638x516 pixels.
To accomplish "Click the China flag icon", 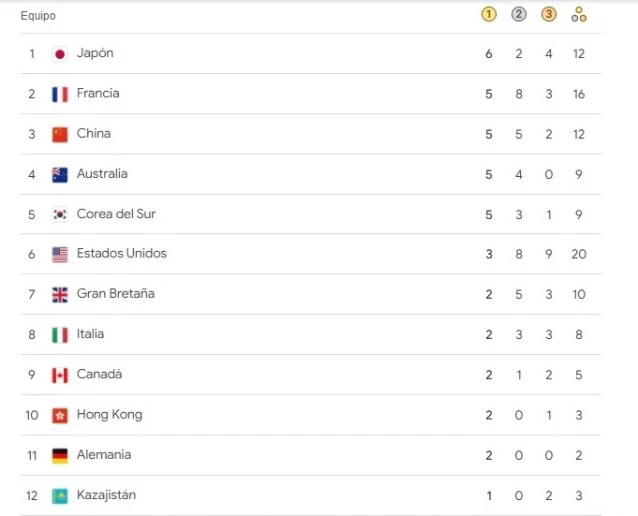I will pos(60,134).
